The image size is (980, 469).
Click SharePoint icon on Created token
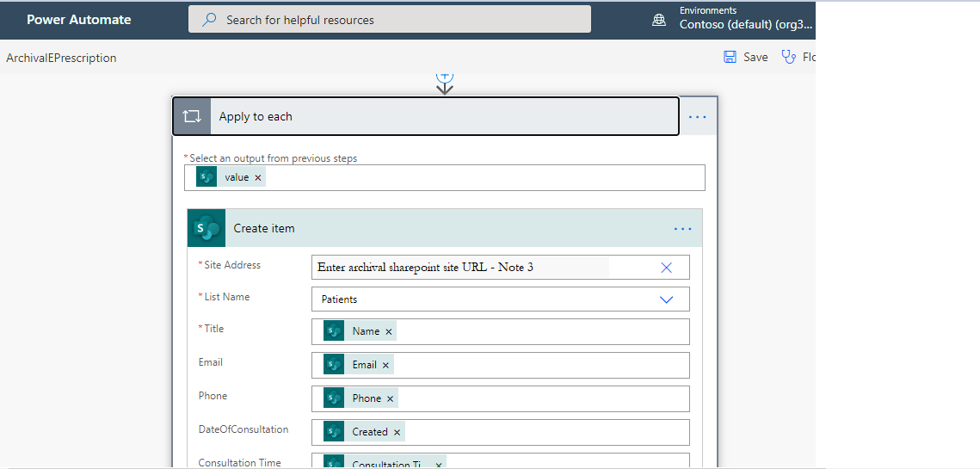pos(334,431)
